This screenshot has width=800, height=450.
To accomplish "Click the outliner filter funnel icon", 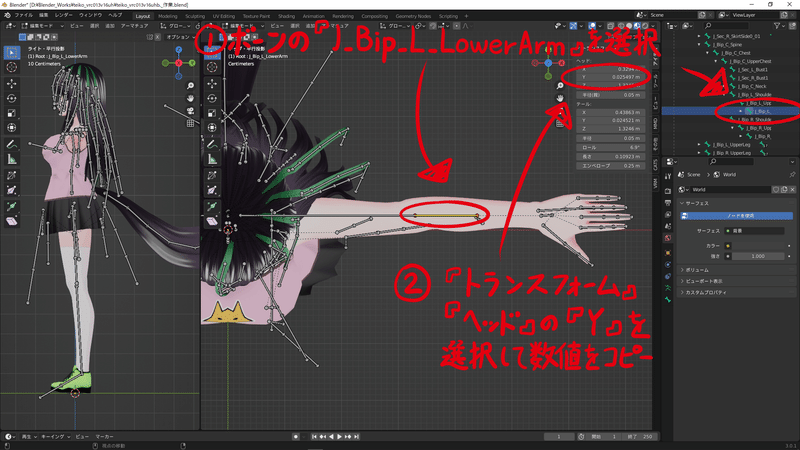I will (x=777, y=26).
